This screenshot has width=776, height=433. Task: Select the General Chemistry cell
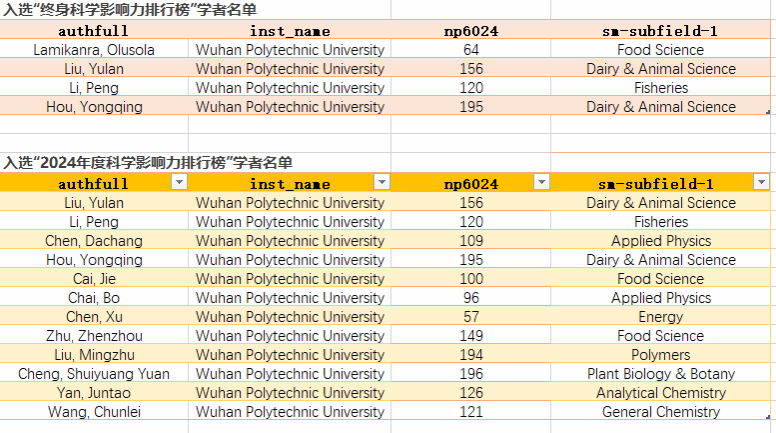(661, 412)
